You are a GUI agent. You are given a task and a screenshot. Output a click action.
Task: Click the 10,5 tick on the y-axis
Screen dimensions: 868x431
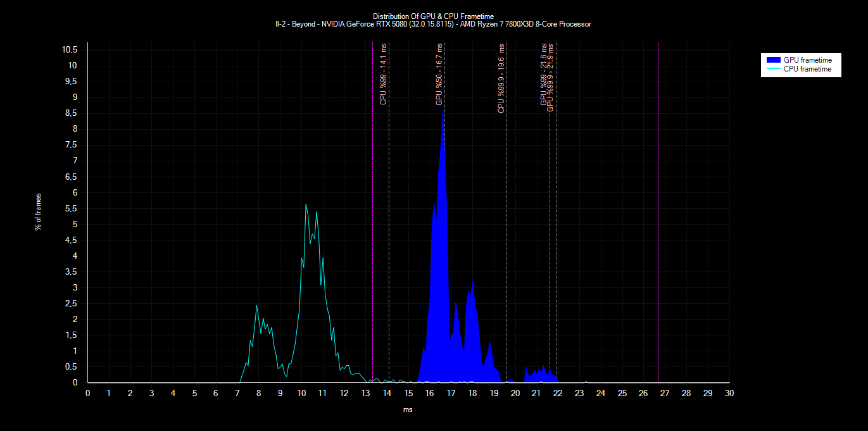(70, 50)
